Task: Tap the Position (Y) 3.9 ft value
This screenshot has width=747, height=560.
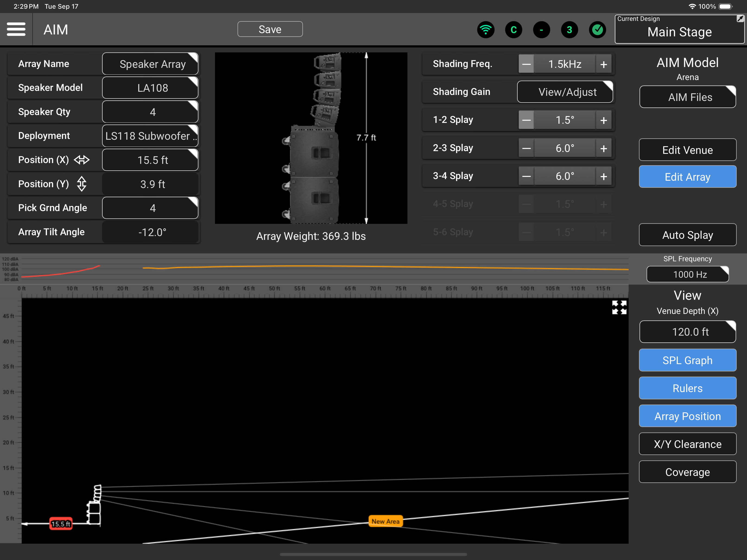Action: (150, 184)
